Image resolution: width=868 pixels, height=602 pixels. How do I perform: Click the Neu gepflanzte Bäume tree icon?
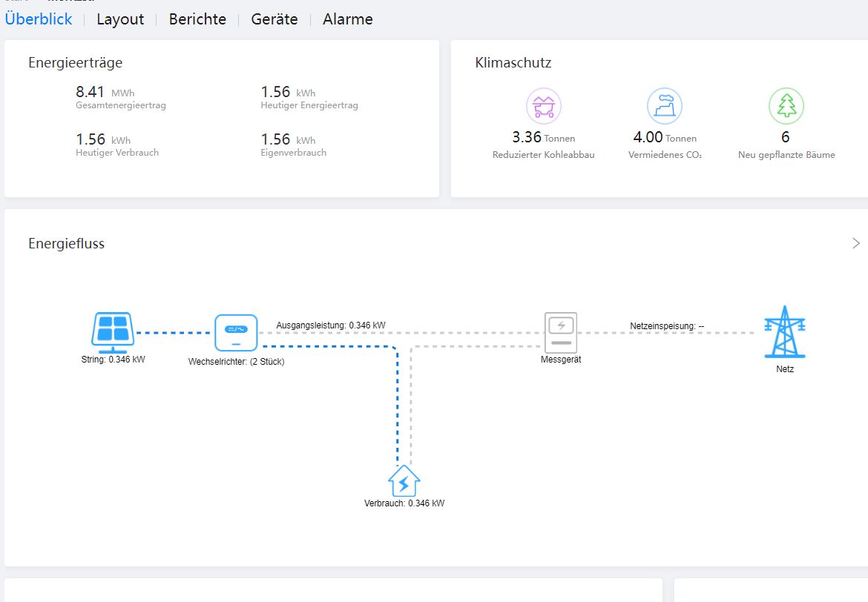click(786, 106)
